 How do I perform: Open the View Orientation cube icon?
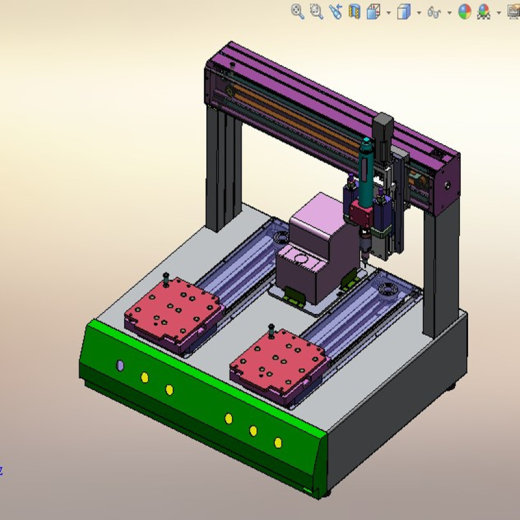(x=374, y=12)
